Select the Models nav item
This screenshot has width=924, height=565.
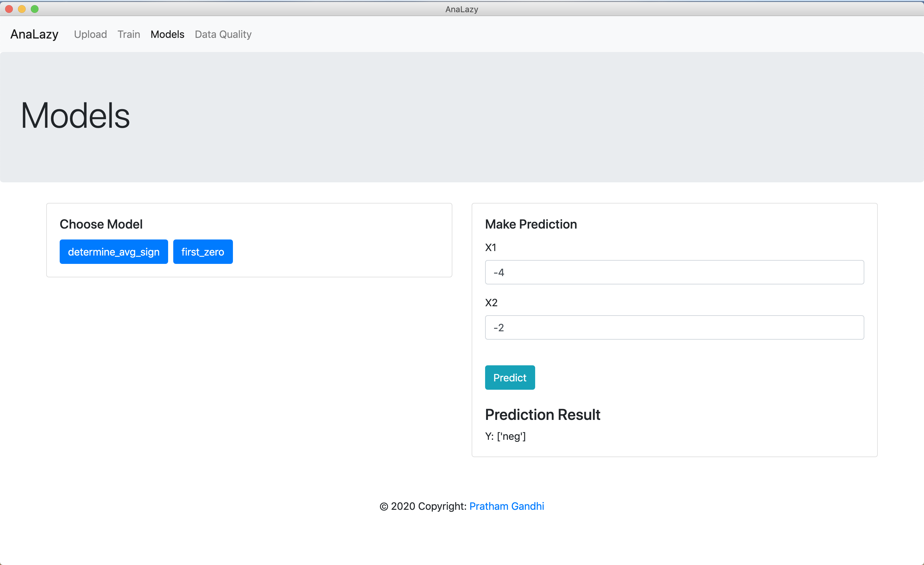coord(167,34)
